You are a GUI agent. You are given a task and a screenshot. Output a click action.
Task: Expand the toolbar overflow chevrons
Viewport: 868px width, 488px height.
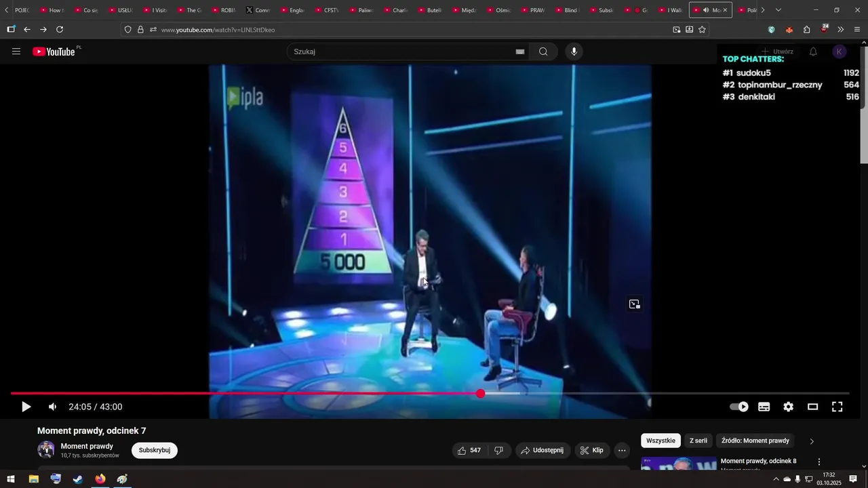click(x=841, y=30)
